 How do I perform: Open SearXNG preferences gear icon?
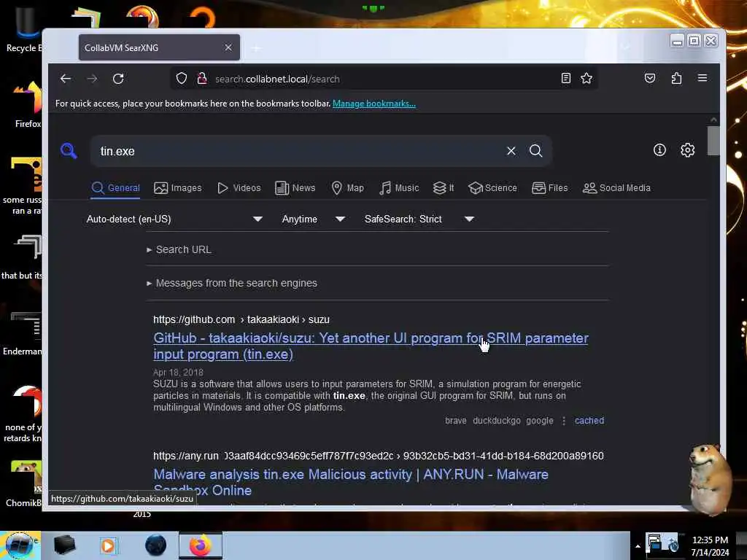tap(687, 150)
